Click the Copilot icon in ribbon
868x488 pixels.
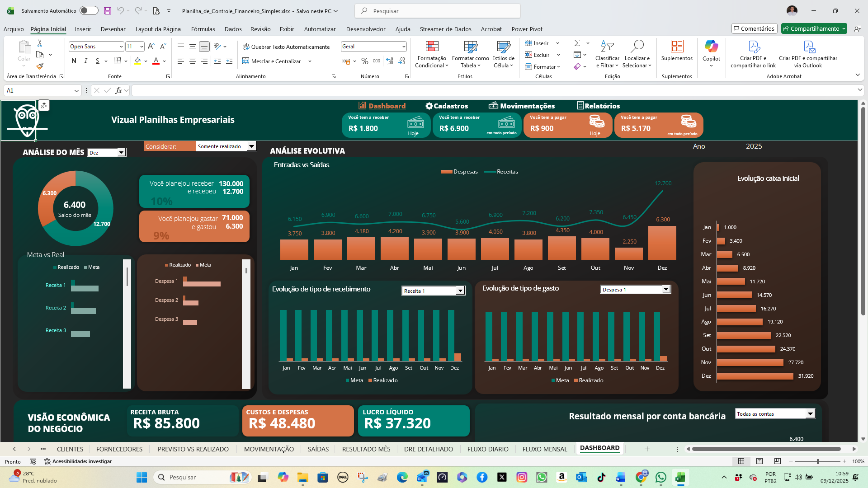[711, 47]
